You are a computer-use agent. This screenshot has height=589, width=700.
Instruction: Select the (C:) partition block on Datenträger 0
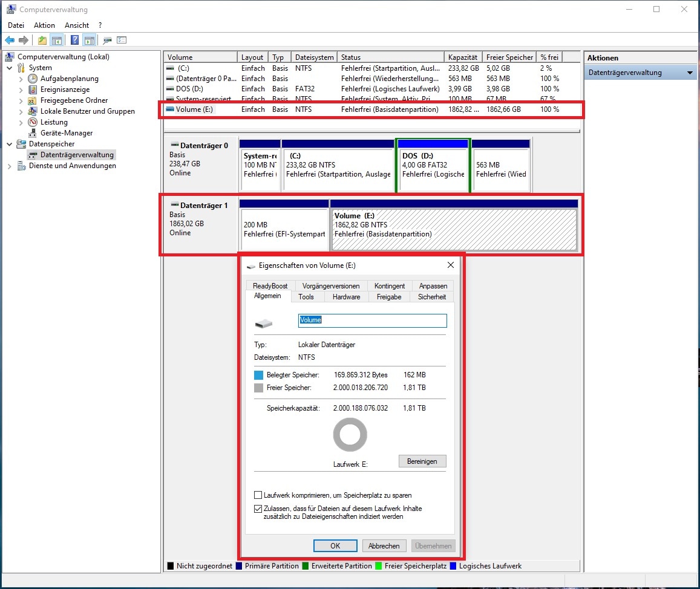338,165
